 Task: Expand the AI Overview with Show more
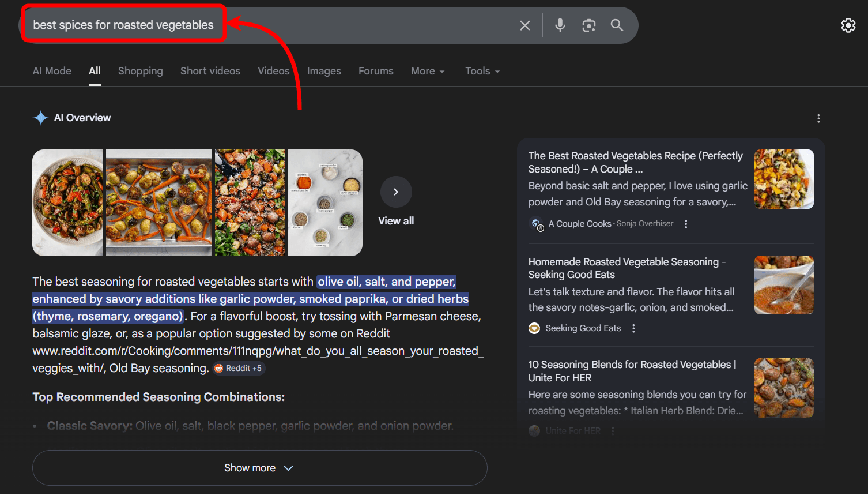tap(259, 467)
